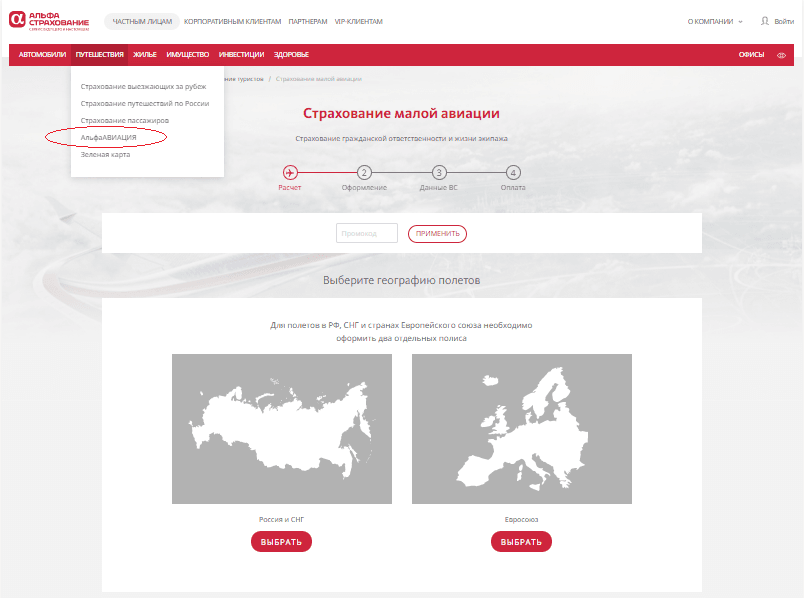Open the Жилье menu
Viewport: 804px width, 598px height.
(x=145, y=54)
